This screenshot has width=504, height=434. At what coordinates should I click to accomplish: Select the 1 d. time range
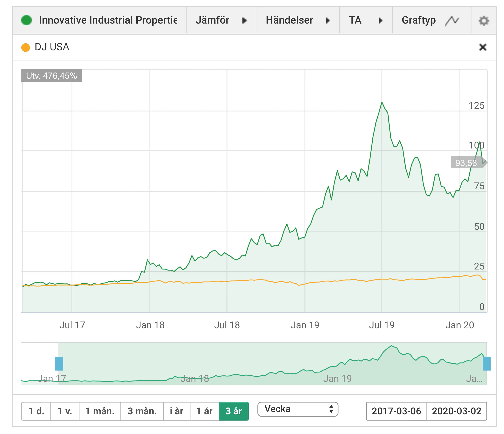pyautogui.click(x=36, y=411)
